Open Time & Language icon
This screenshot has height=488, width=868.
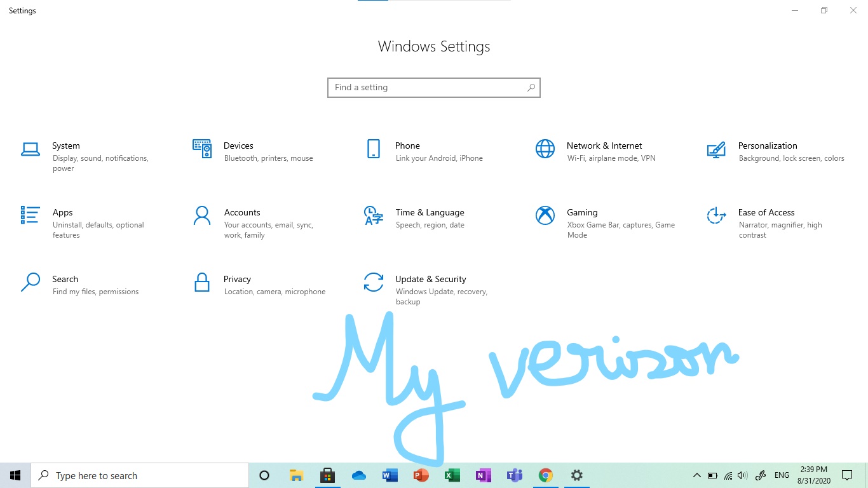[374, 215]
